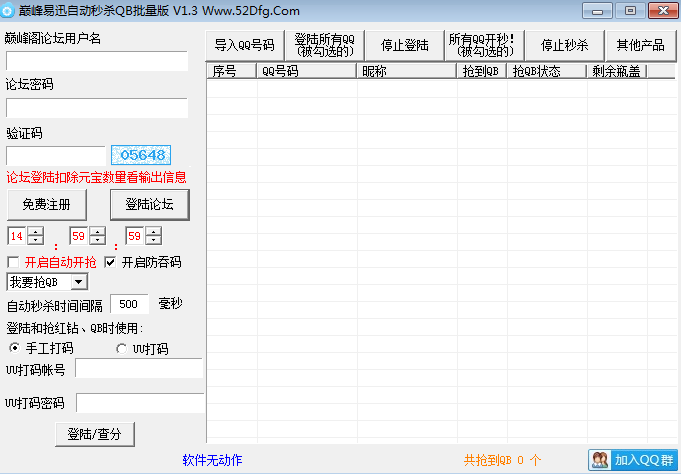The height and width of the screenshot is (474, 681).
Task: Sort by the QQ号码 column header
Action: point(307,71)
